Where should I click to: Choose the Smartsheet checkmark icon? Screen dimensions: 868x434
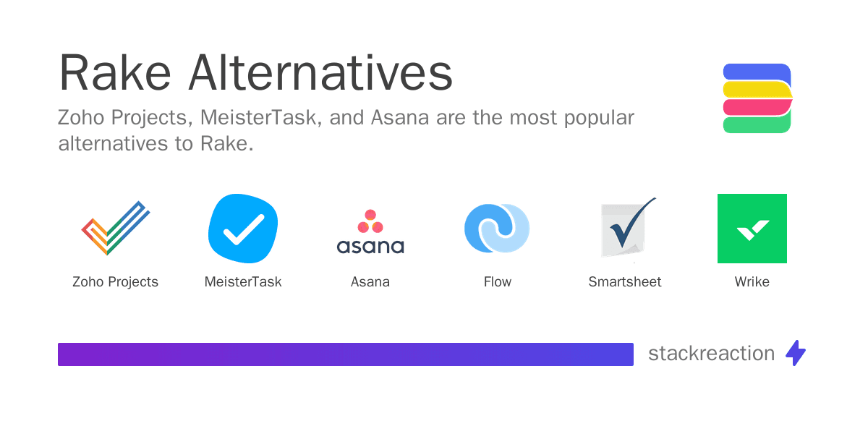coord(625,229)
